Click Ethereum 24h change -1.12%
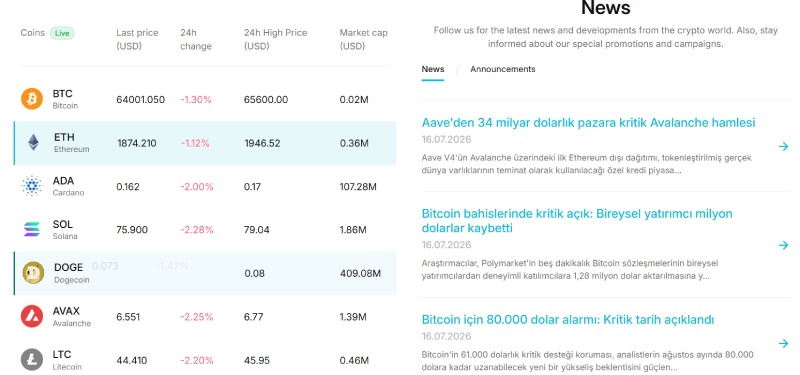 [195, 143]
